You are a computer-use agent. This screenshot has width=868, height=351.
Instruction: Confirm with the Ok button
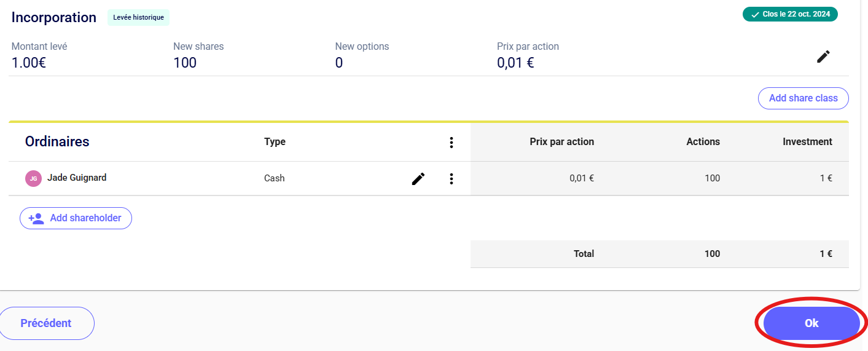pos(811,323)
